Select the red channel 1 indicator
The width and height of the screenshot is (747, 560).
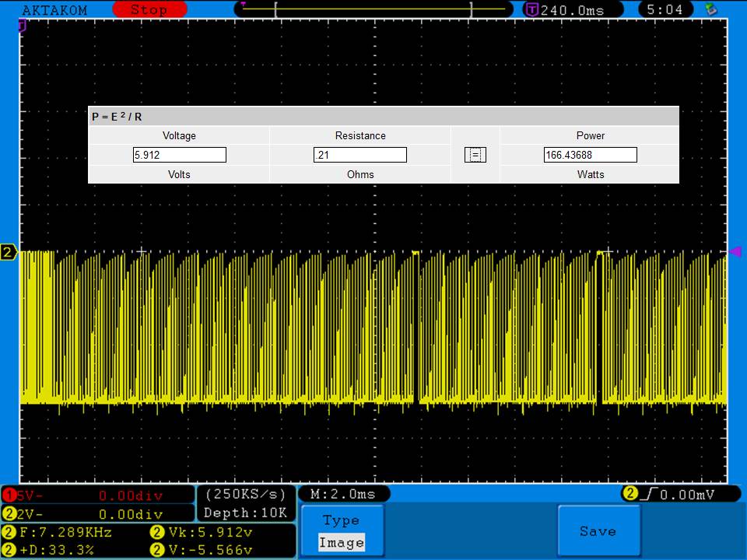pos(9,495)
